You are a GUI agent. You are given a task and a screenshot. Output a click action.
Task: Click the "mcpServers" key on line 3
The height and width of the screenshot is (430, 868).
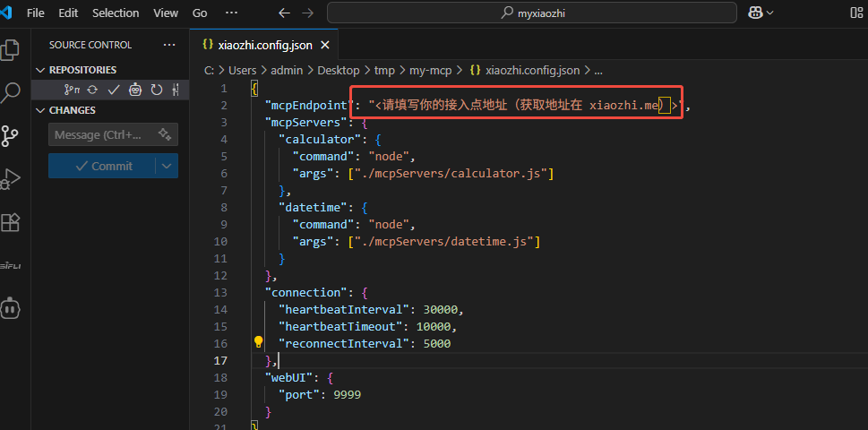coord(305,123)
